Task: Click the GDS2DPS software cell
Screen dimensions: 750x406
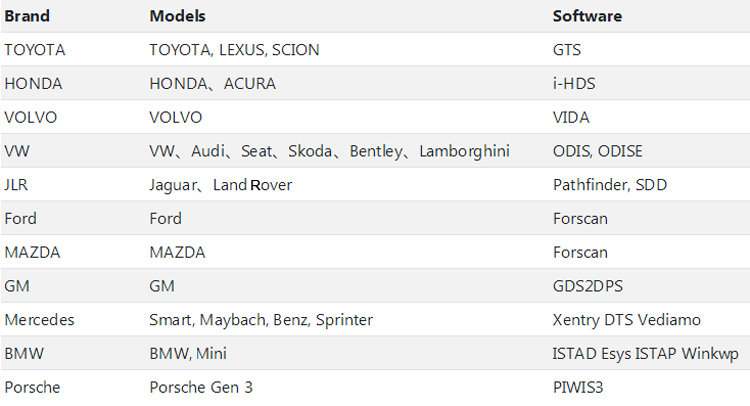Action: 588,286
